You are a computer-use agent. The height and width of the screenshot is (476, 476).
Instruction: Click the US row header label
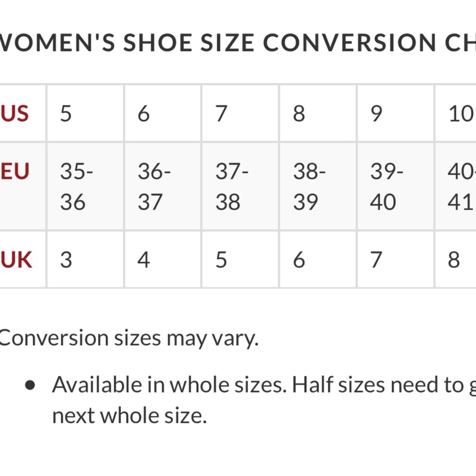(x=15, y=114)
